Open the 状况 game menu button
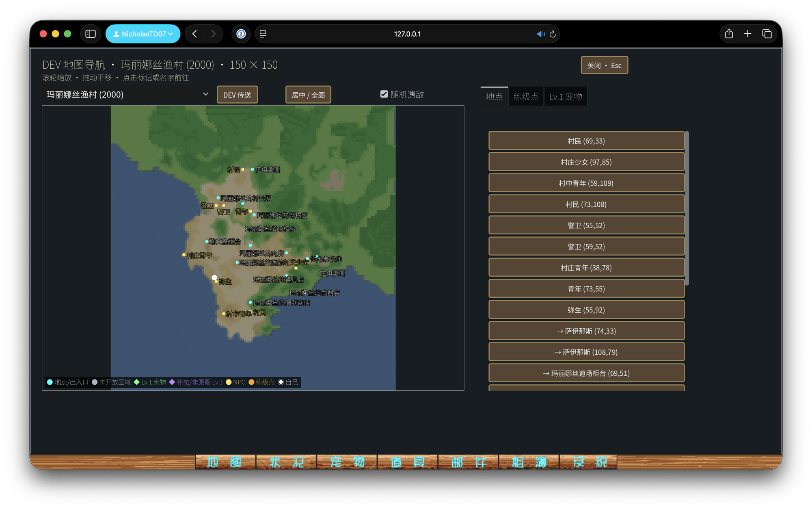The image size is (812, 509). coord(286,462)
